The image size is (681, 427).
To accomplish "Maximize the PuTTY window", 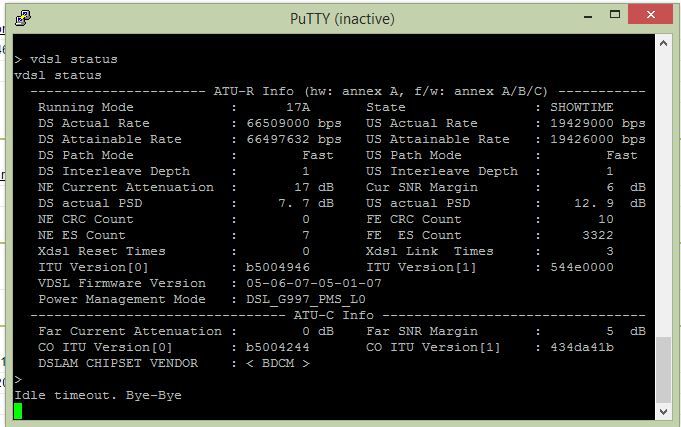I will tap(615, 15).
